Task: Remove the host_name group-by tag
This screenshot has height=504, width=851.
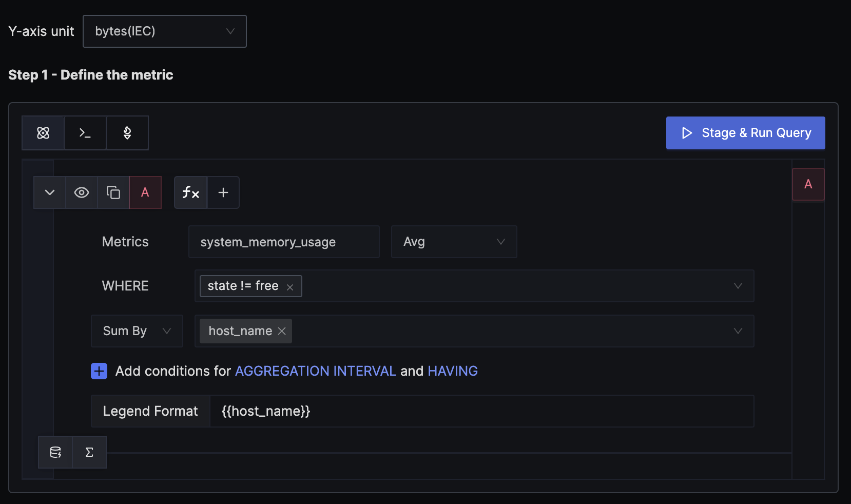Action: [x=282, y=331]
